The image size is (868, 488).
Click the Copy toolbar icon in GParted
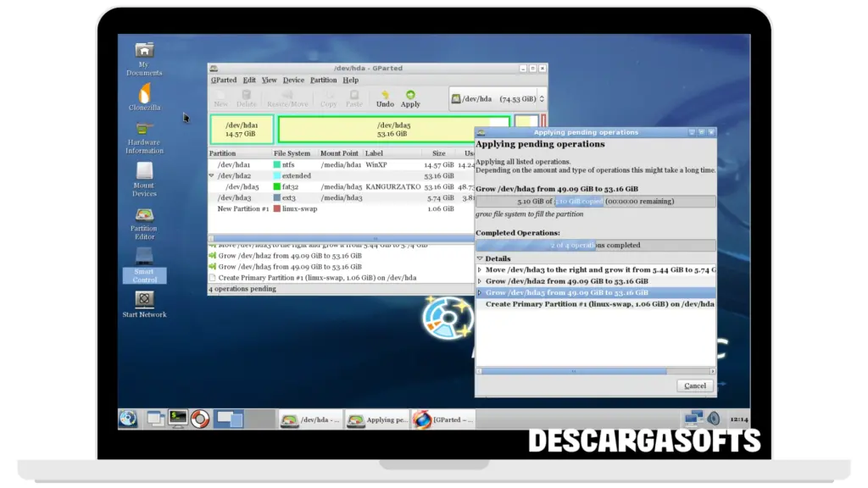328,98
